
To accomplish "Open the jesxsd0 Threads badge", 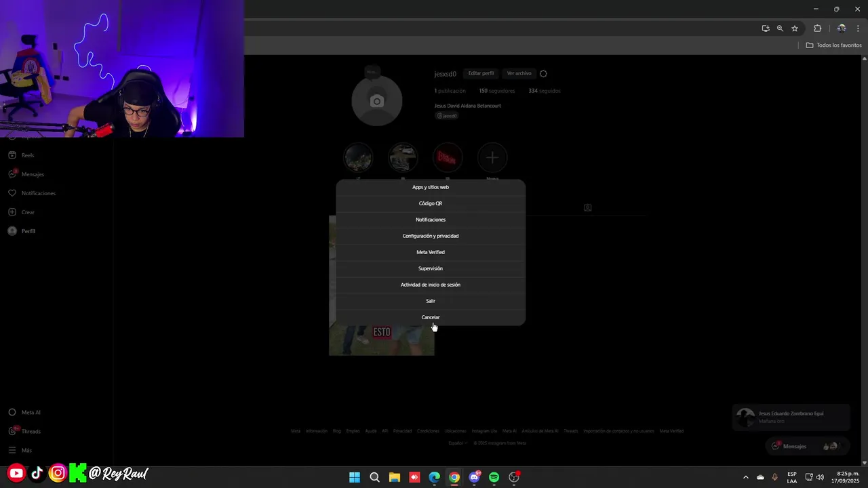I will coord(447,116).
